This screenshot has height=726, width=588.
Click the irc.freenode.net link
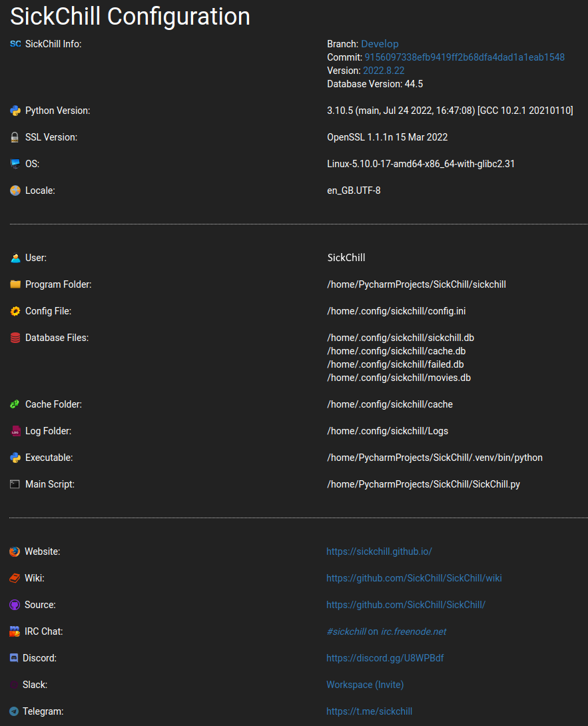click(414, 631)
